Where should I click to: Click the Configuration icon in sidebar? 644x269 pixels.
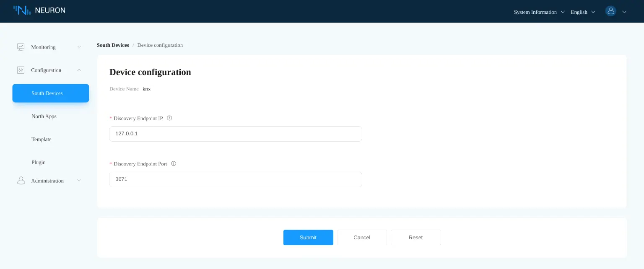(x=21, y=70)
